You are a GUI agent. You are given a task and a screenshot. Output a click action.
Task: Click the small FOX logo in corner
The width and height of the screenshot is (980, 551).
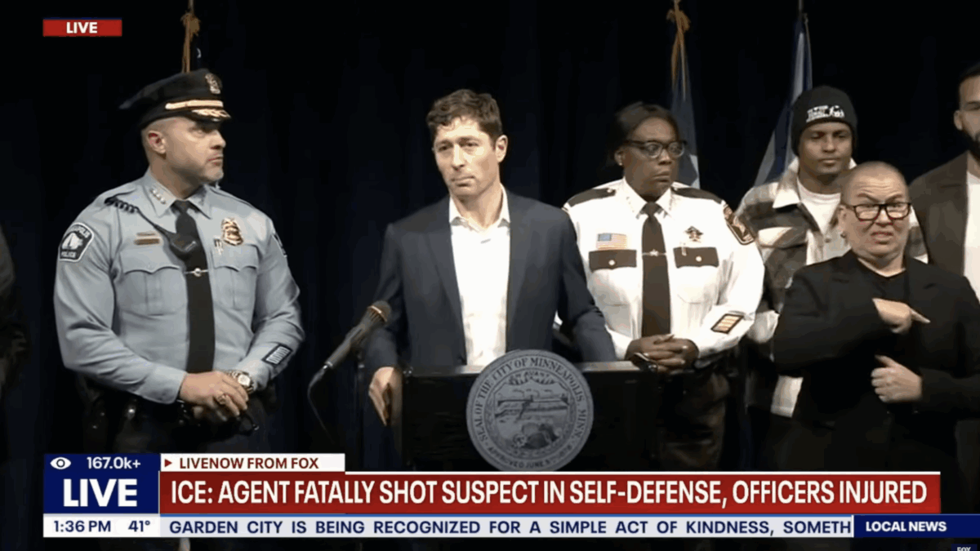pyautogui.click(x=963, y=546)
